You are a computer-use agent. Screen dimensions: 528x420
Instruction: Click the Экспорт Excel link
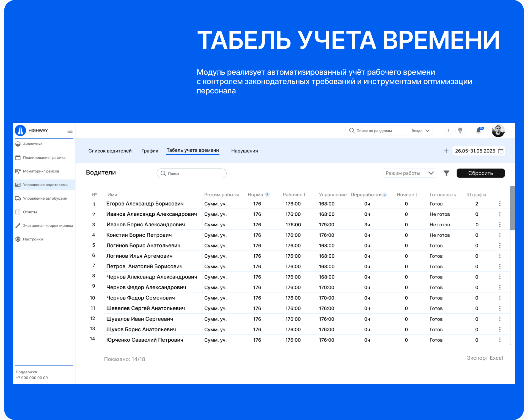click(x=485, y=358)
